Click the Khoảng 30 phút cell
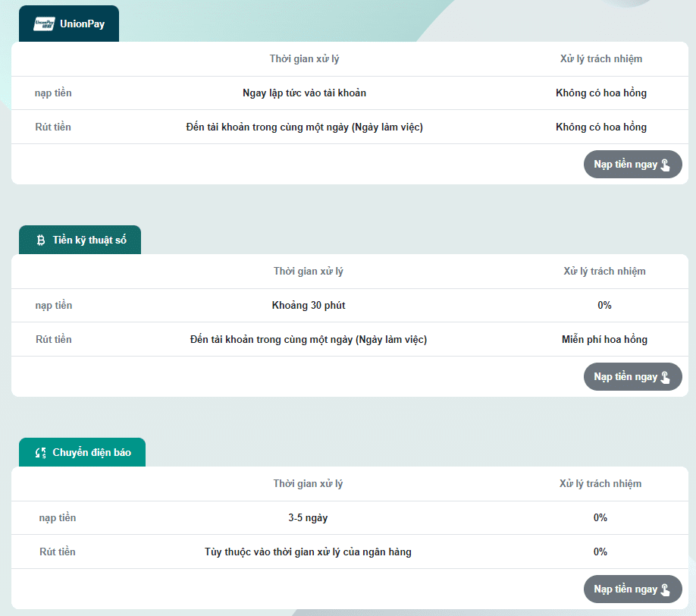 coord(309,306)
